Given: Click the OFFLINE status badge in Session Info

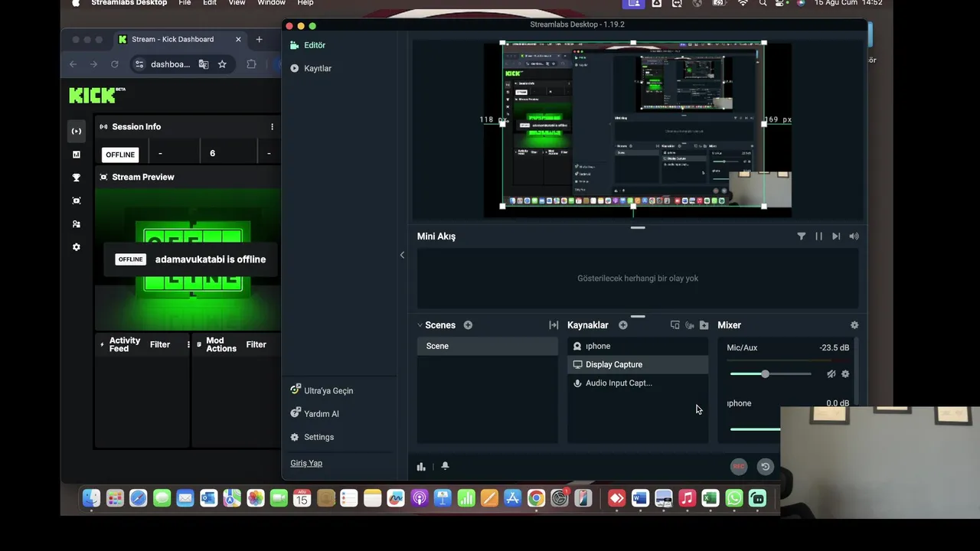Looking at the screenshot, I should point(120,155).
